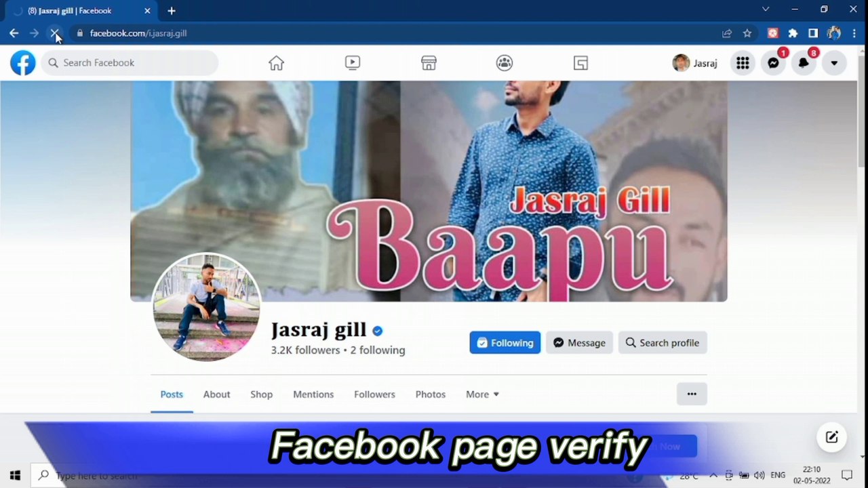Click into the Search Facebook field
Viewport: 868px width, 488px height.
point(130,63)
